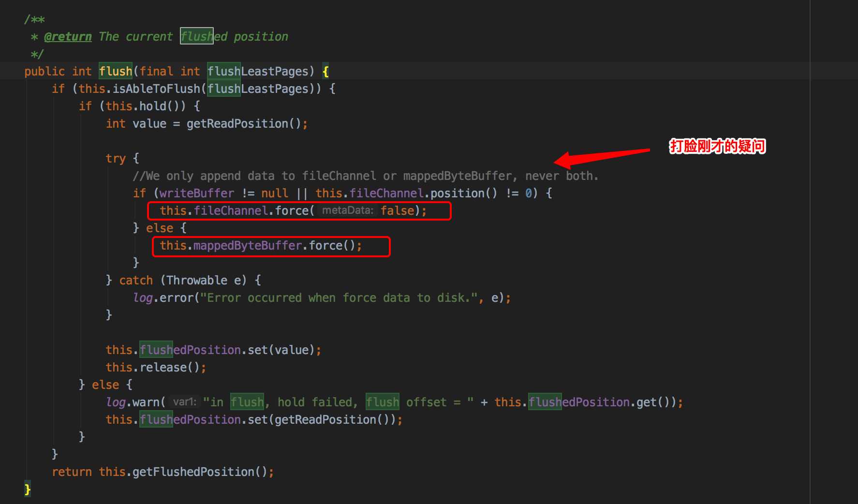Click the position() call on fileChannel

tap(464, 193)
